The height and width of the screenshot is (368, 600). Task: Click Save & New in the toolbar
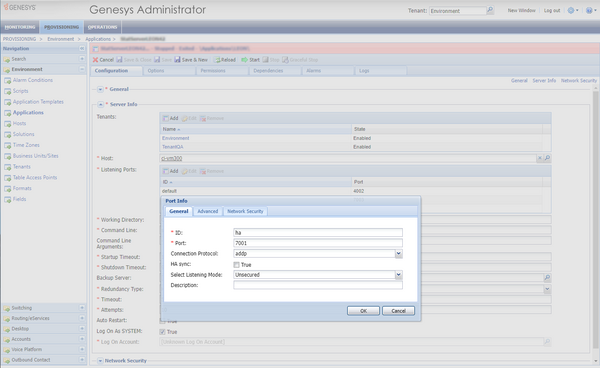[x=191, y=60]
